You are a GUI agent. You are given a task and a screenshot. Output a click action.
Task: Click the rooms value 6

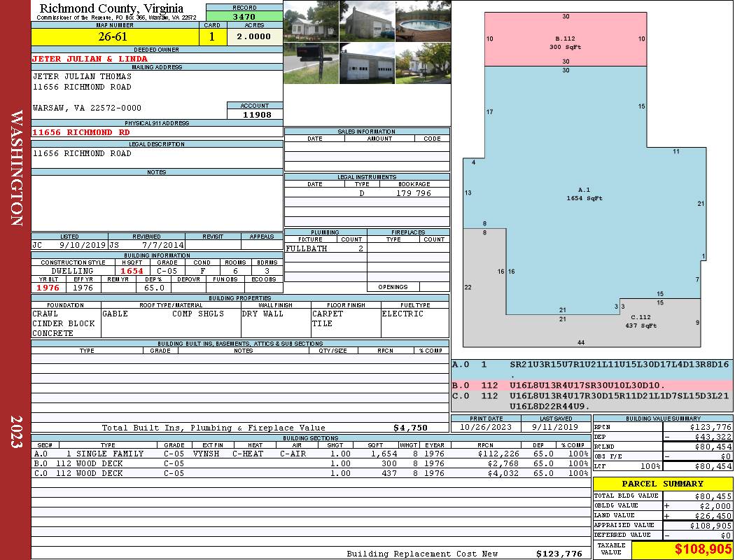tap(235, 271)
